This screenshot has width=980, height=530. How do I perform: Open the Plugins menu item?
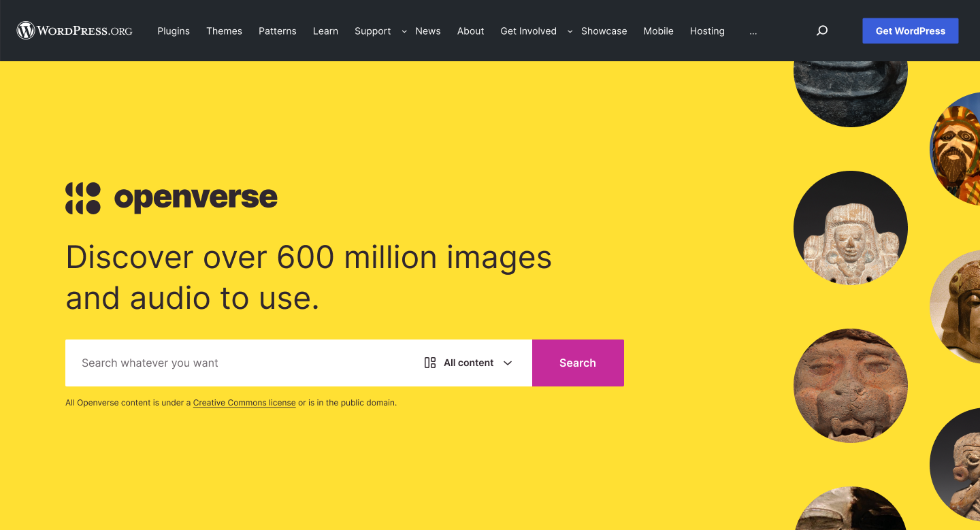pos(174,31)
